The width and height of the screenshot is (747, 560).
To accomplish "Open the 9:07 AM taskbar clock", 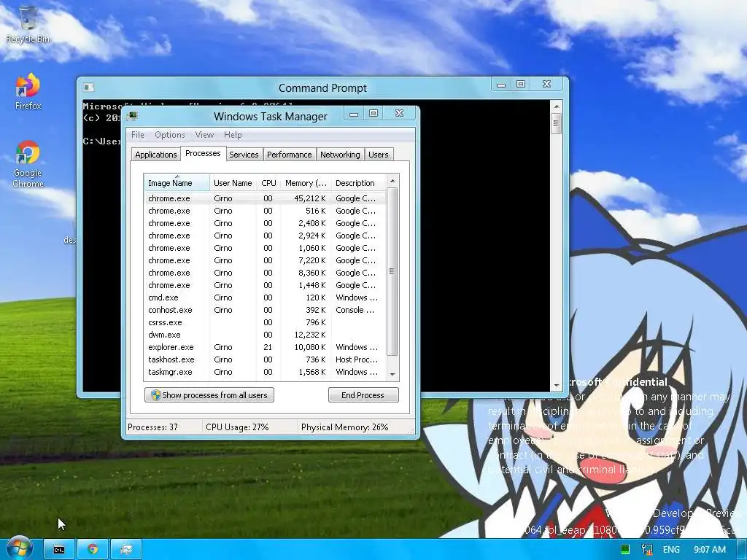I will pyautogui.click(x=710, y=550).
